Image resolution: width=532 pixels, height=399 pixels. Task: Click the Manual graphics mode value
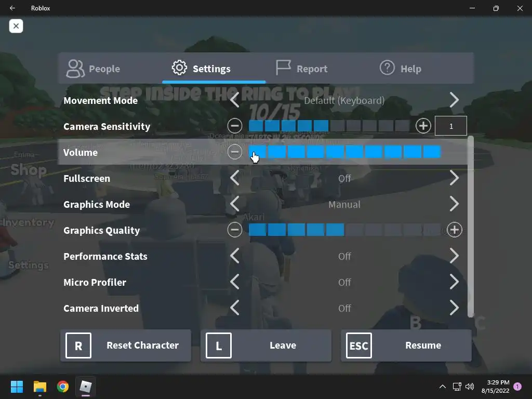click(x=344, y=204)
